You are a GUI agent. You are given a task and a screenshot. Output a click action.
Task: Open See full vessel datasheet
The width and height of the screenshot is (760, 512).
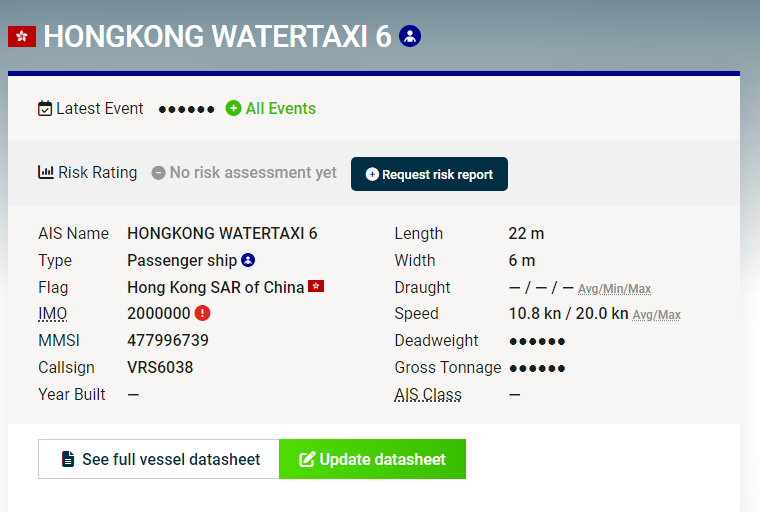[159, 459]
